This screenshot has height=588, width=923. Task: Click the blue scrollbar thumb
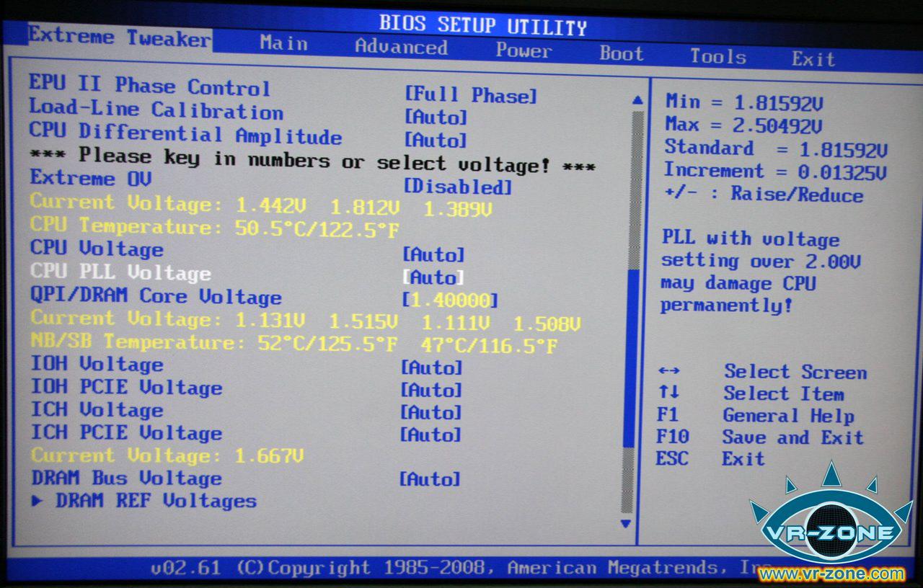[x=631, y=359]
